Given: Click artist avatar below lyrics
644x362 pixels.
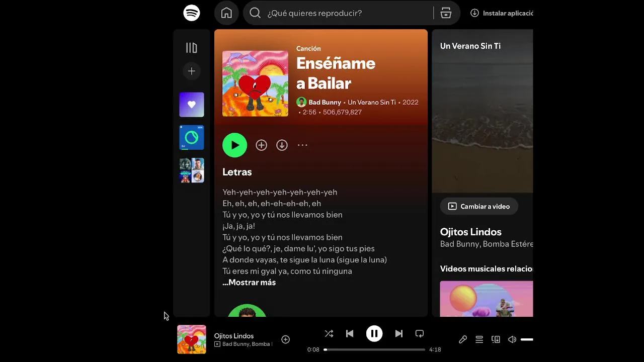Looking at the screenshot, I should pyautogui.click(x=247, y=310).
